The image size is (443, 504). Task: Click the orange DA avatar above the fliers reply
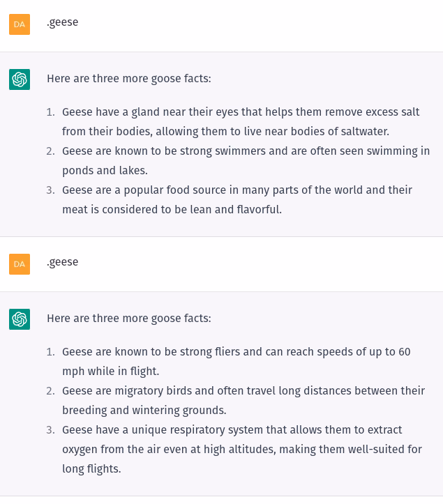point(20,264)
